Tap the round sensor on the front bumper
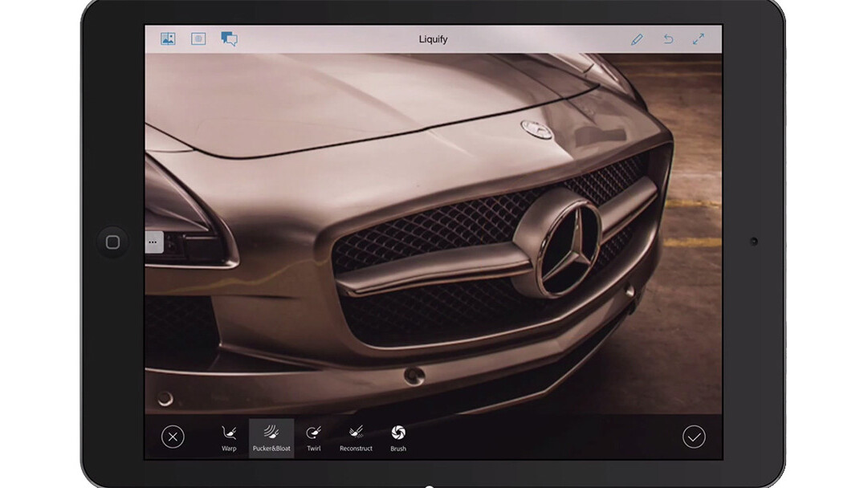 pyautogui.click(x=415, y=375)
